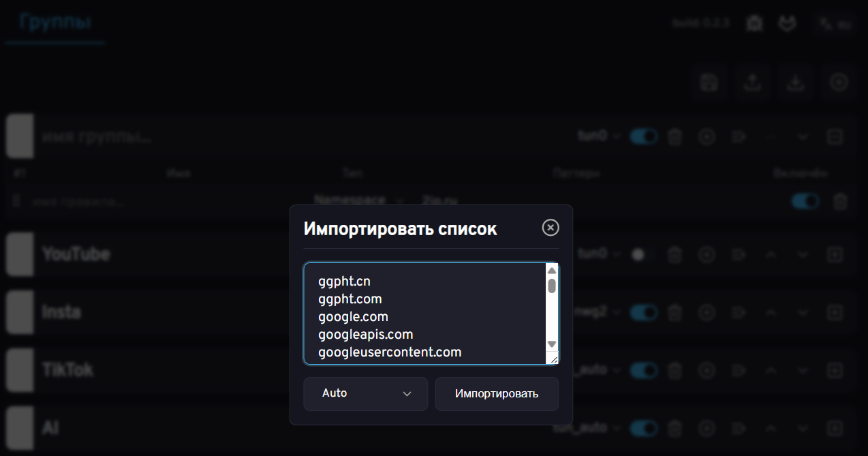
Task: Disable the TikTok group switch
Action: (x=644, y=370)
